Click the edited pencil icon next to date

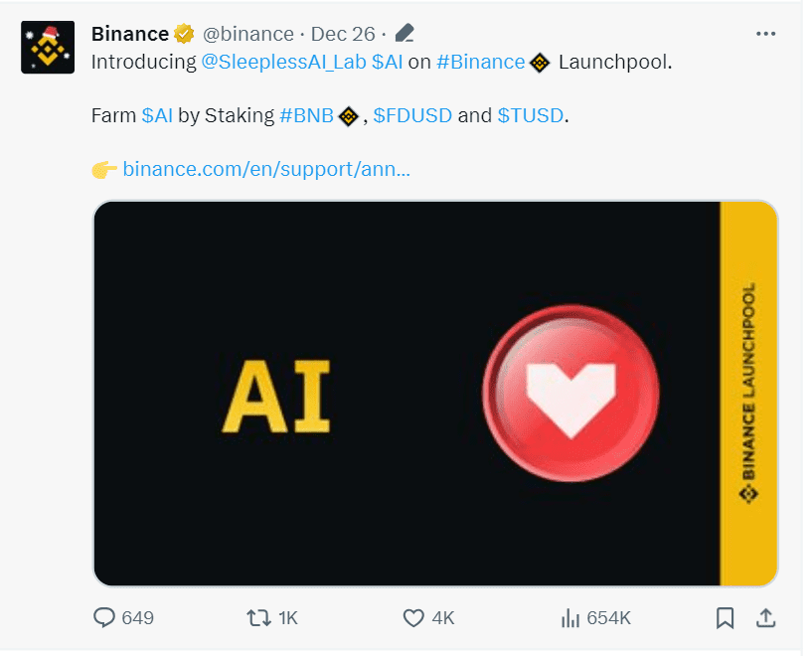[x=405, y=32]
